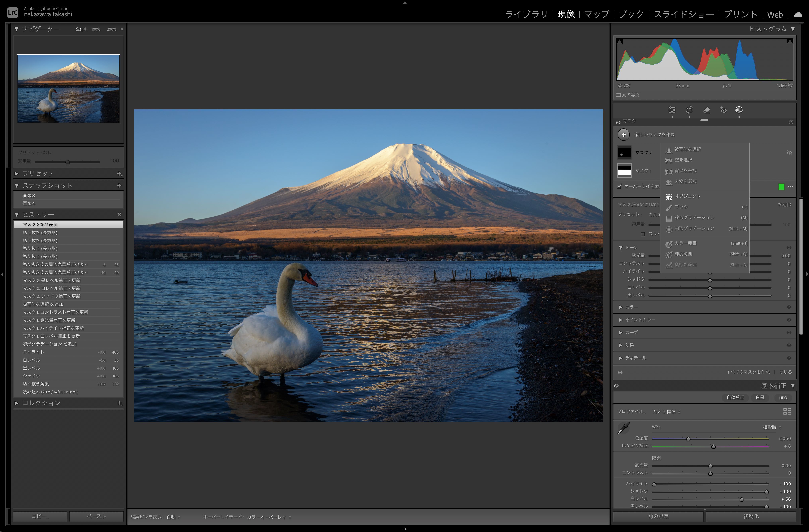
Task: Choose 円形グラデーション from mask menu
Action: pos(694,228)
